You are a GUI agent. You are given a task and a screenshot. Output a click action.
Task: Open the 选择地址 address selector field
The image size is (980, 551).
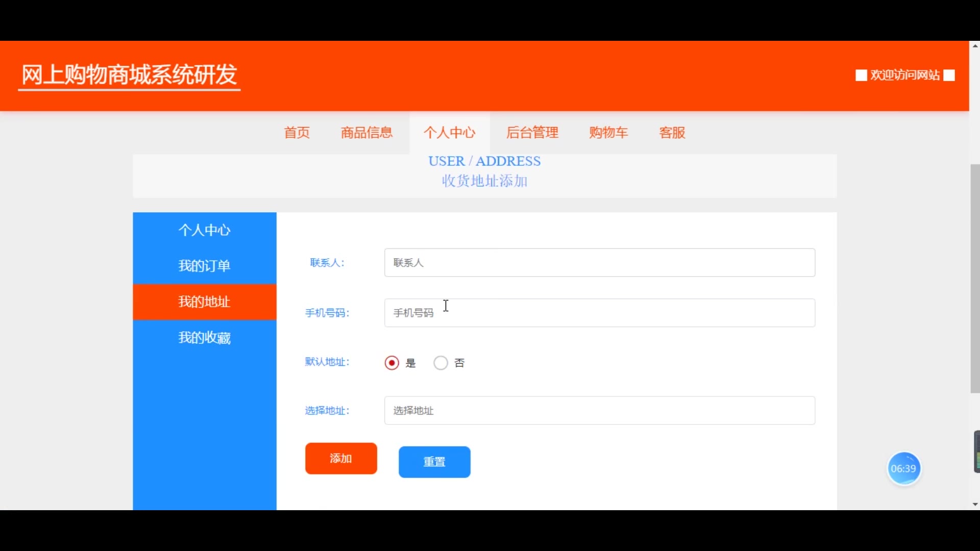pos(599,411)
